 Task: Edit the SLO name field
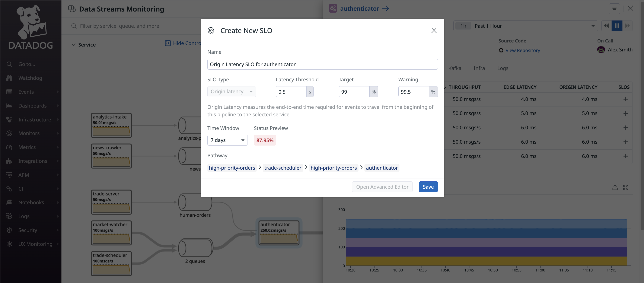click(322, 64)
